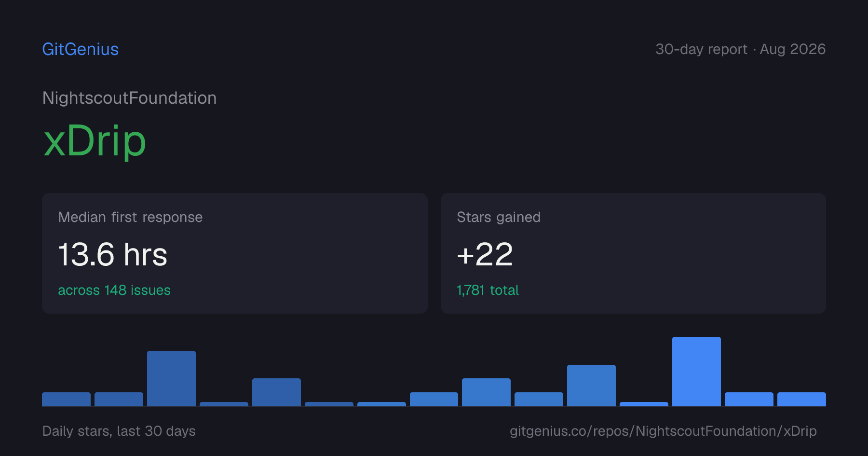Click the Daily stars, last 30 days caption
Screen dimensions: 868x456
(119, 431)
